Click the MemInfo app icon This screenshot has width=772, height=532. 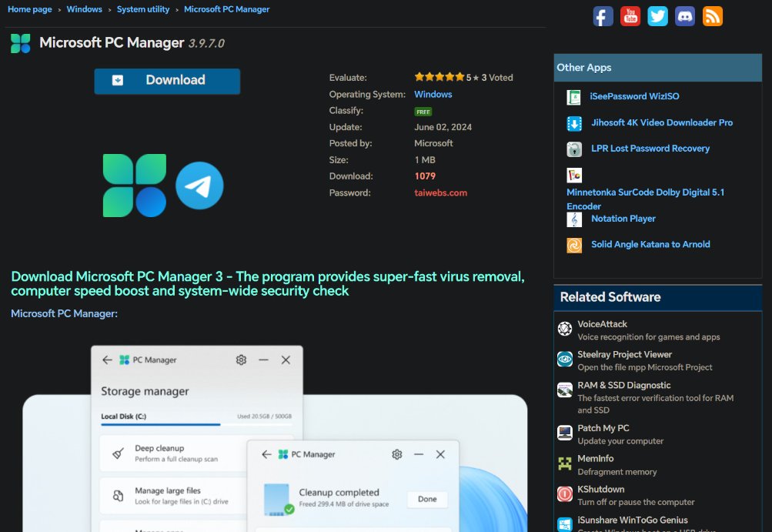(565, 463)
